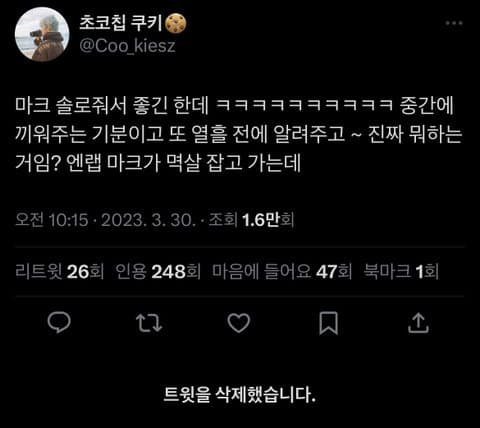This screenshot has height=428, width=480.
Task: Click the 2023. 3. 30. date
Action: (148, 220)
